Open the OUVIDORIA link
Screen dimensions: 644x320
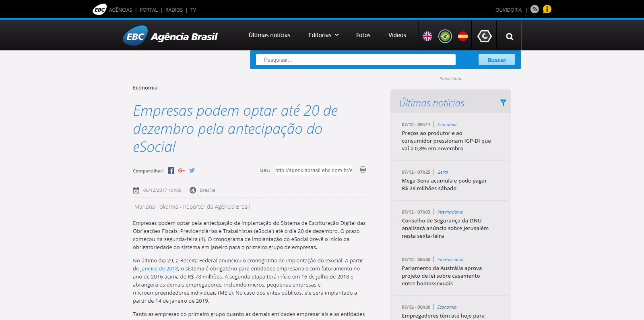[x=508, y=10]
